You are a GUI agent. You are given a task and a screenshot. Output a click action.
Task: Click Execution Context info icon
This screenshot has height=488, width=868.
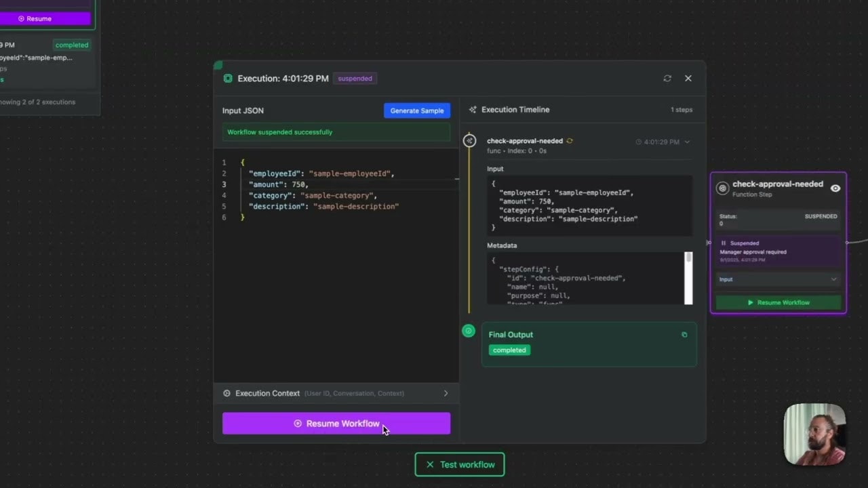226,393
